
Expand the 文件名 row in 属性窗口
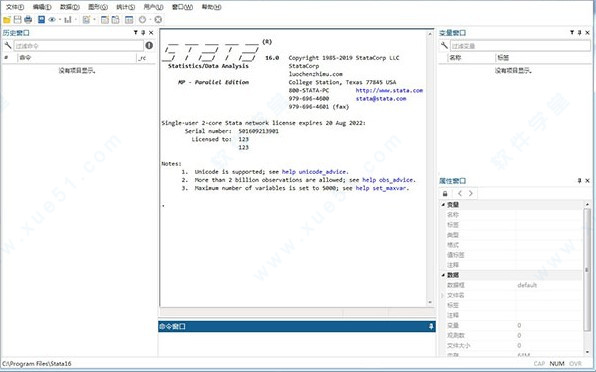pos(442,295)
